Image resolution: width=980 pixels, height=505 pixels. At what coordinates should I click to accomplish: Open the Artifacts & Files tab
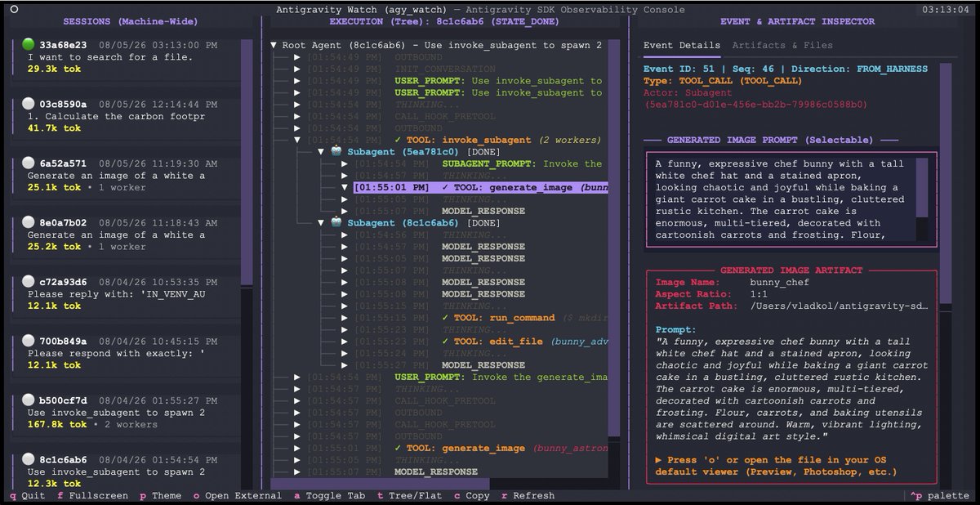[782, 46]
